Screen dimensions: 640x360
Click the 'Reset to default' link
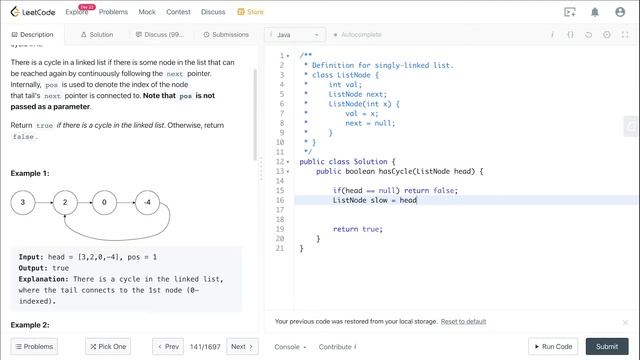(463, 322)
